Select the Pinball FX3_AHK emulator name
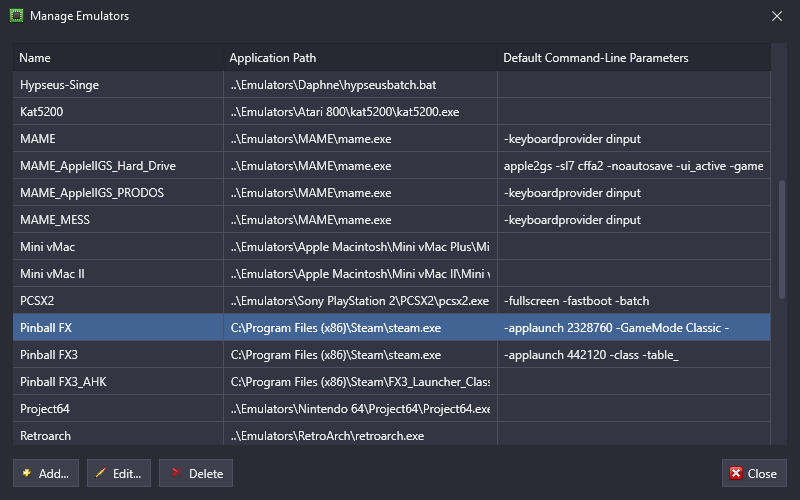800x500 pixels. tap(63, 382)
